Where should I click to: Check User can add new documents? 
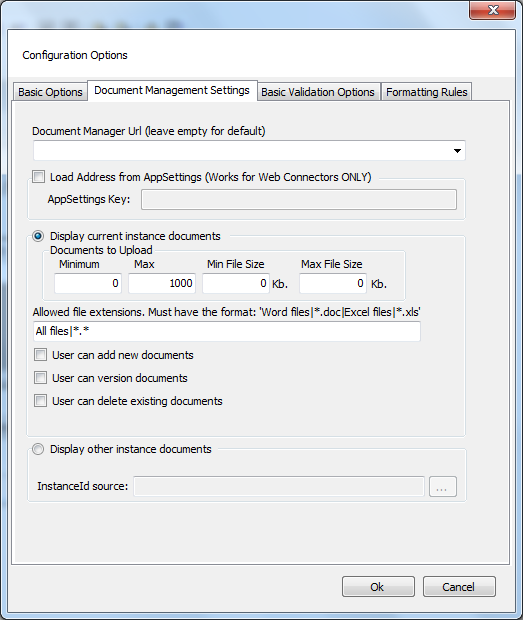40,355
